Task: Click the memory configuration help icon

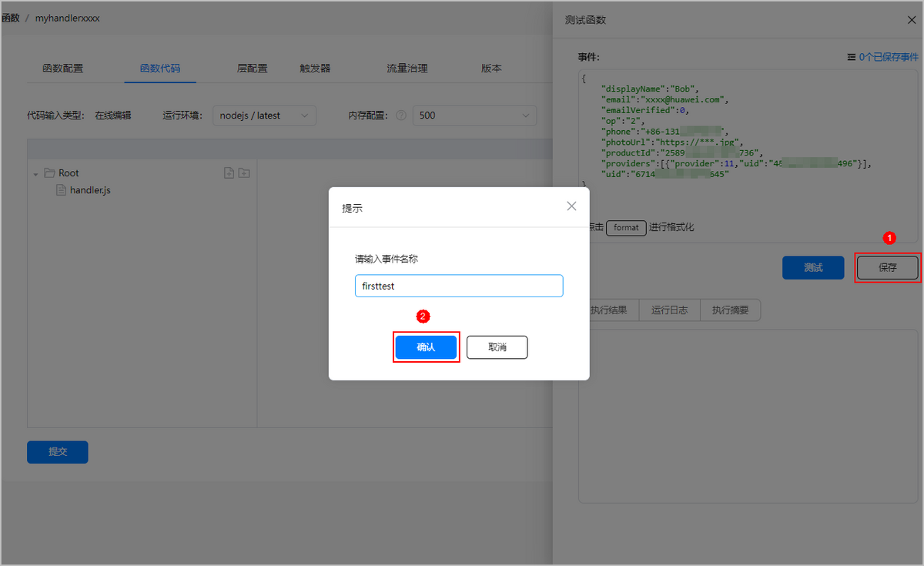Action: click(400, 116)
